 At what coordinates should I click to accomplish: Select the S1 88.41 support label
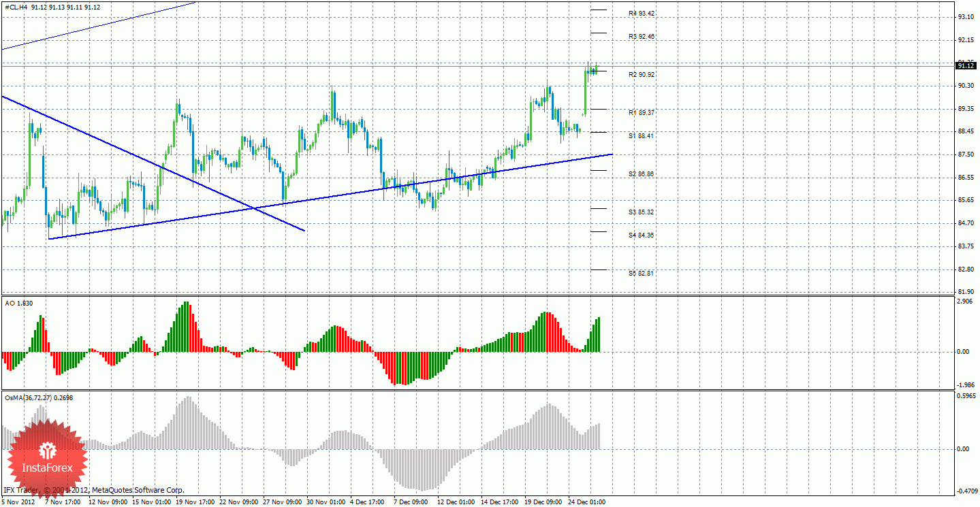point(642,135)
